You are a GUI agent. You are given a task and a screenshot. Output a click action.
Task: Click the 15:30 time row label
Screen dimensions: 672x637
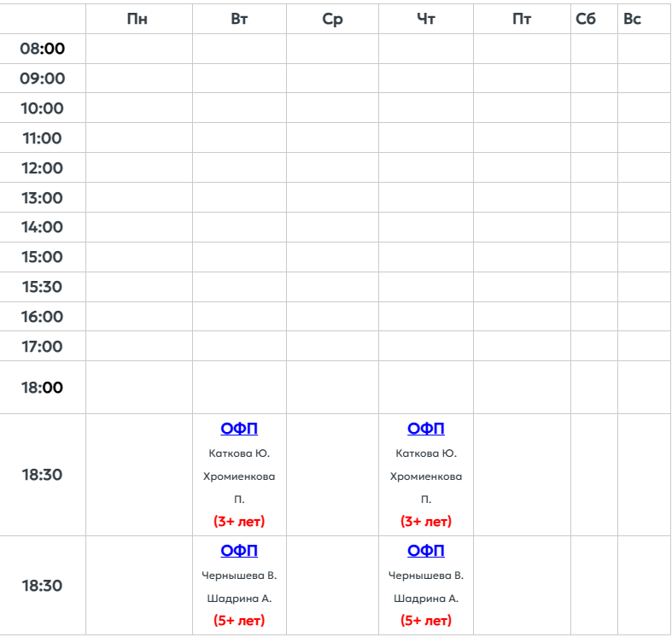[x=43, y=287]
